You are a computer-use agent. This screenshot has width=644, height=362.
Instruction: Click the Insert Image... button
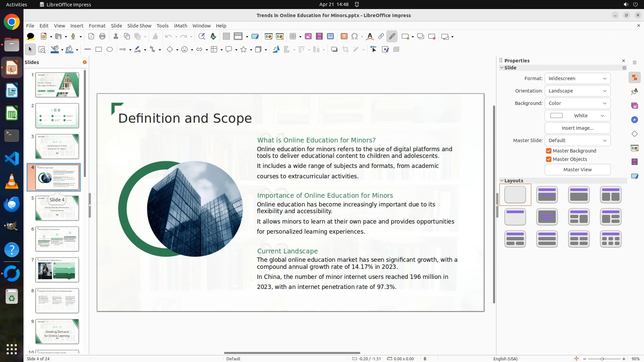tap(577, 128)
